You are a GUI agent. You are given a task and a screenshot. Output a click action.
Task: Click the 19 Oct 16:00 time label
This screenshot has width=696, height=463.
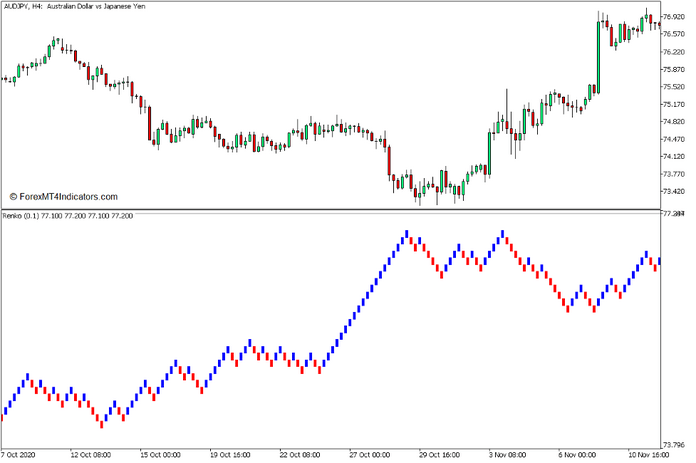tap(230, 455)
